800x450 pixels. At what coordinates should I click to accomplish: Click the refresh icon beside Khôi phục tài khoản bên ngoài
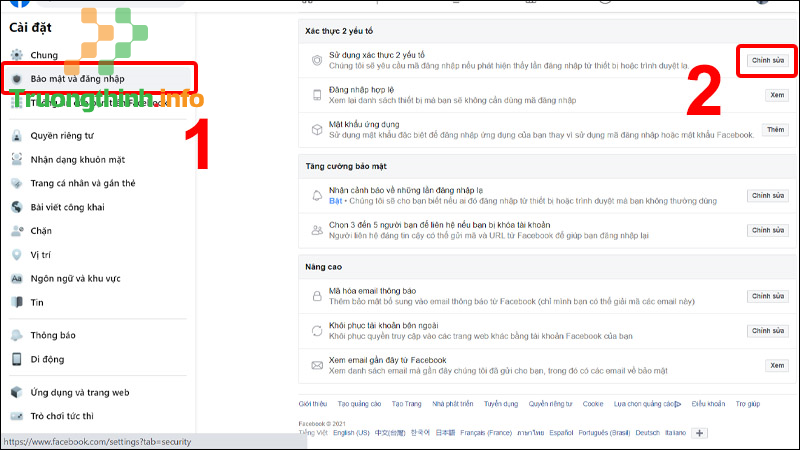coord(317,331)
